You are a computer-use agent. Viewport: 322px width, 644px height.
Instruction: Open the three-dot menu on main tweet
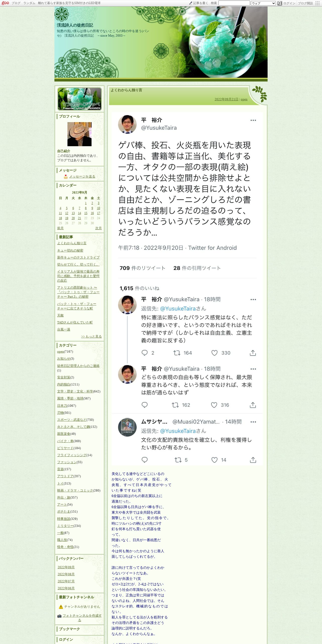pyautogui.click(x=253, y=120)
